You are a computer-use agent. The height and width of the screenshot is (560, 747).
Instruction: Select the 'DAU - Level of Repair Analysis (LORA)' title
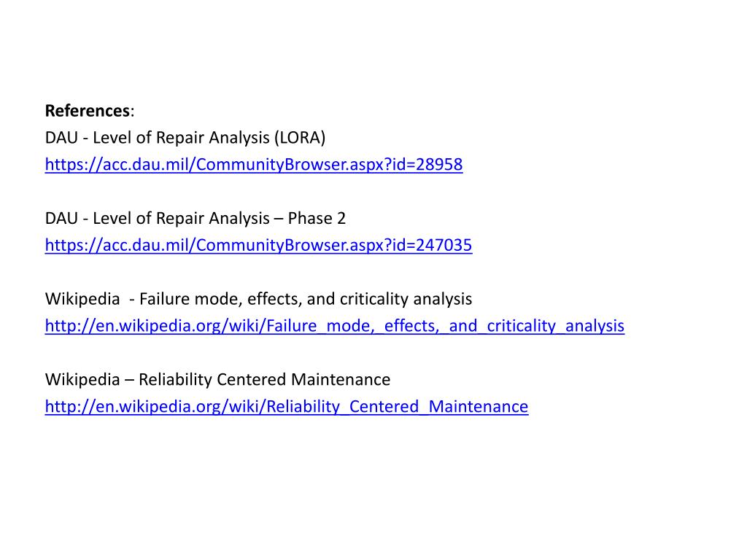[x=185, y=138]
